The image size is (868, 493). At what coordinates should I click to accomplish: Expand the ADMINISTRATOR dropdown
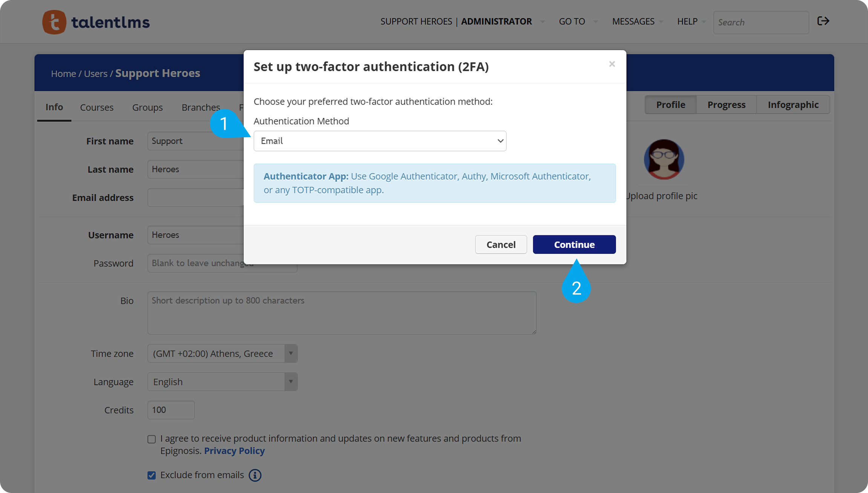542,22
